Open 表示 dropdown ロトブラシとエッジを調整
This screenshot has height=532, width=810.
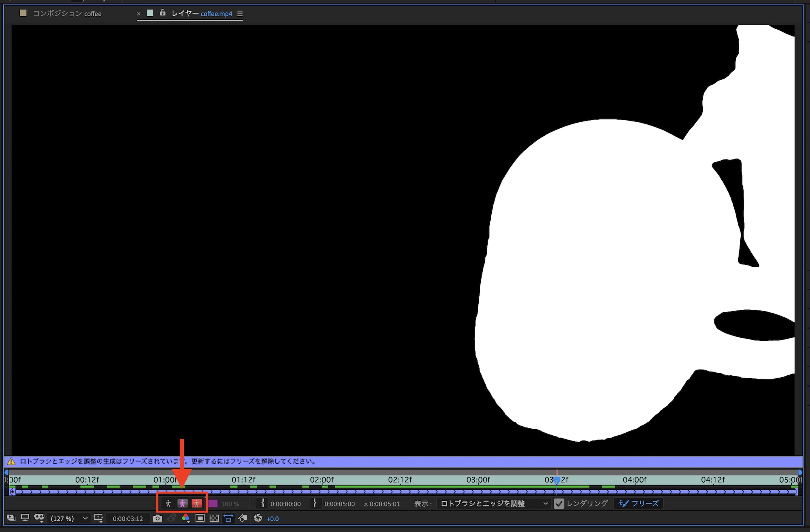(x=494, y=504)
